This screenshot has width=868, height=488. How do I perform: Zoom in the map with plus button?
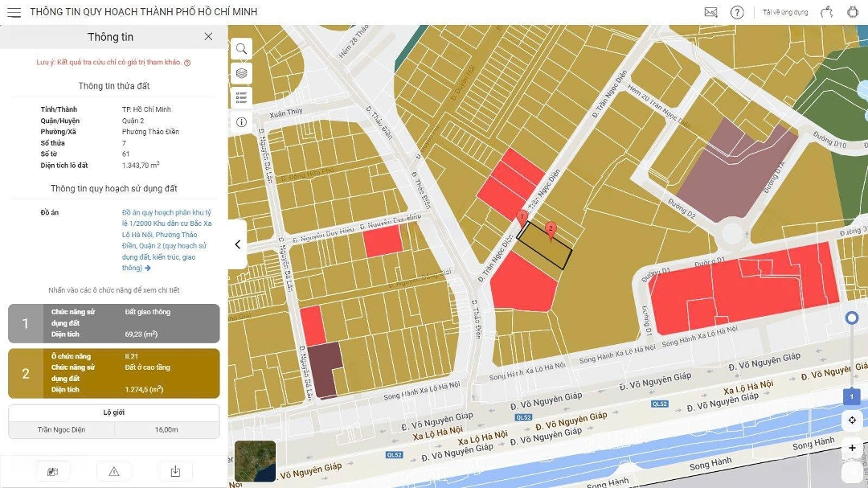pyautogui.click(x=852, y=448)
